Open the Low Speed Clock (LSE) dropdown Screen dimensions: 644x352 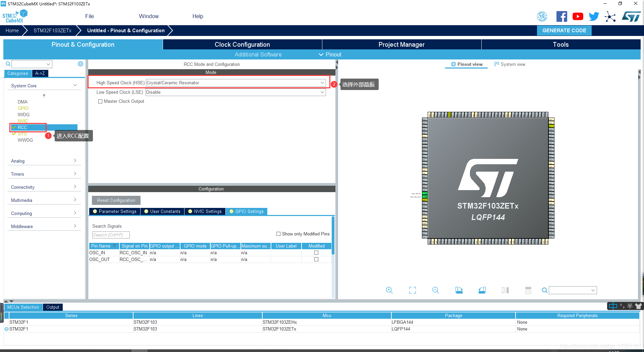tap(236, 92)
